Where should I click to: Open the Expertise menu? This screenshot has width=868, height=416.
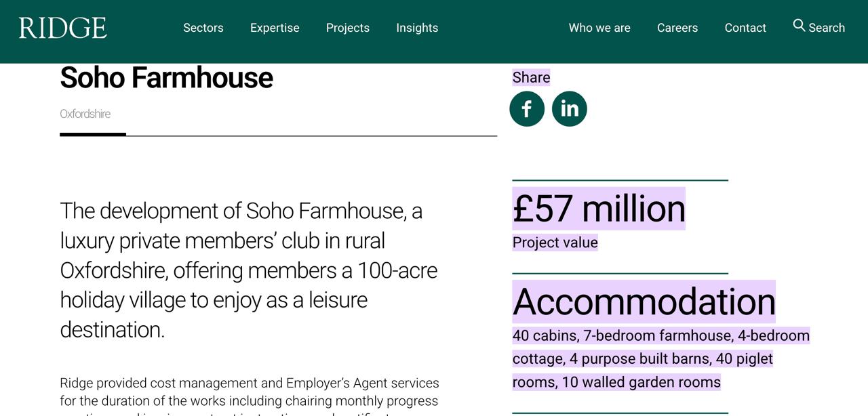[x=275, y=28]
